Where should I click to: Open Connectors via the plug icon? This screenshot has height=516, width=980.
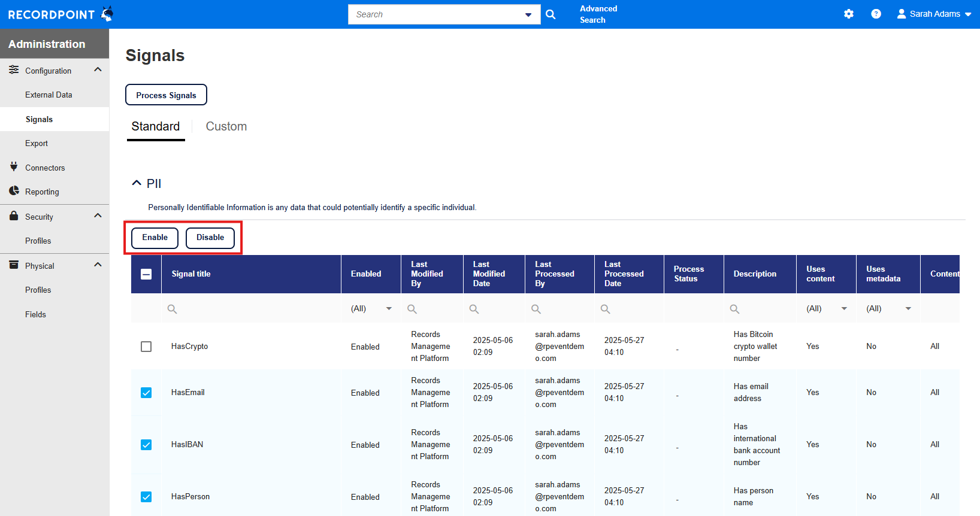[x=14, y=167]
